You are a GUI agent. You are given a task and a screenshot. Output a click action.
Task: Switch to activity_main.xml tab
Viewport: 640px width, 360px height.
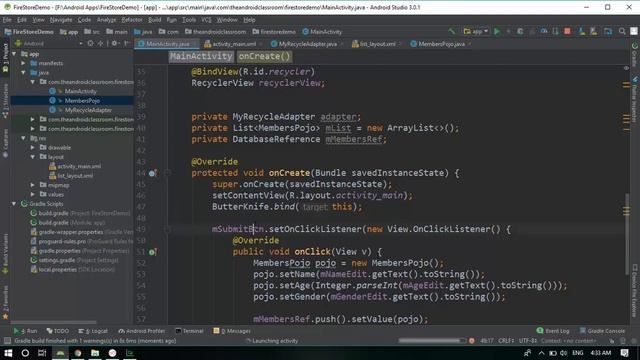click(234, 44)
